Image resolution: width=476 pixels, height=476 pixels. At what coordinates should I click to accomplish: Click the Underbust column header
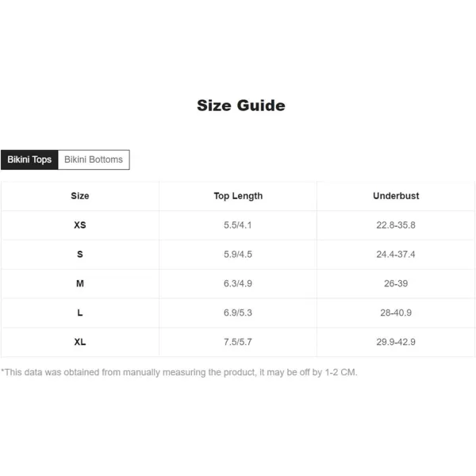coord(396,196)
